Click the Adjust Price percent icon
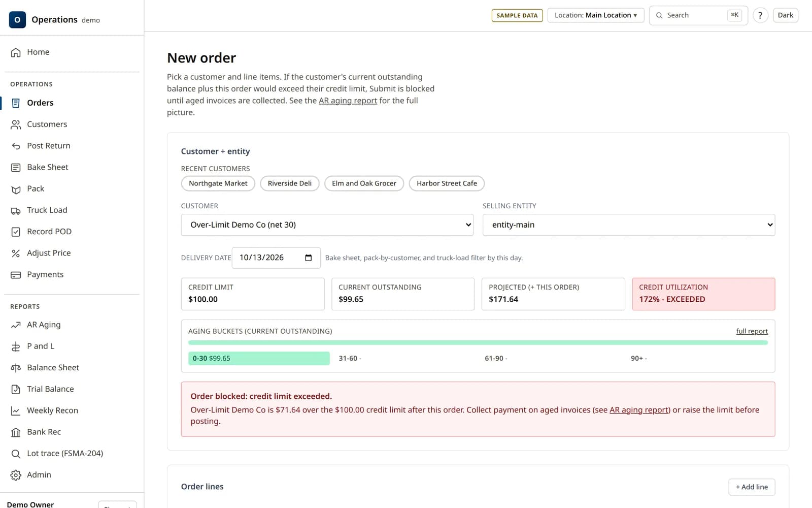Viewport: 812px width, 508px height. 16,253
